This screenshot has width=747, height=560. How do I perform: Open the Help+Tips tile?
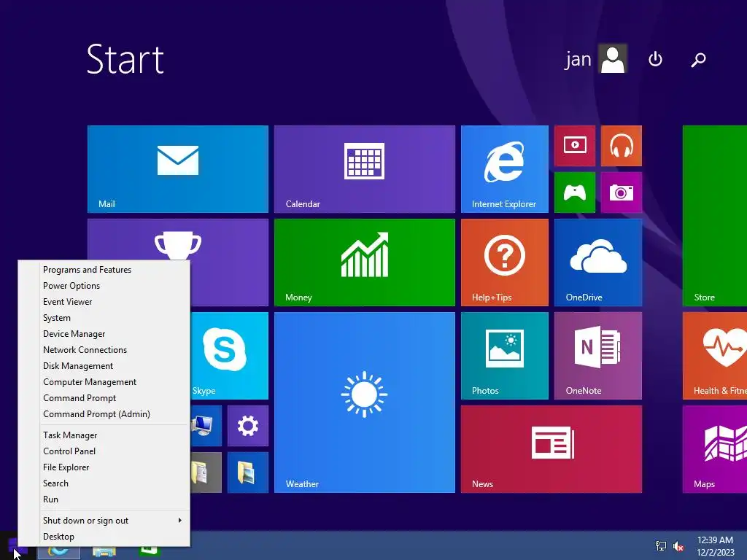coord(505,262)
